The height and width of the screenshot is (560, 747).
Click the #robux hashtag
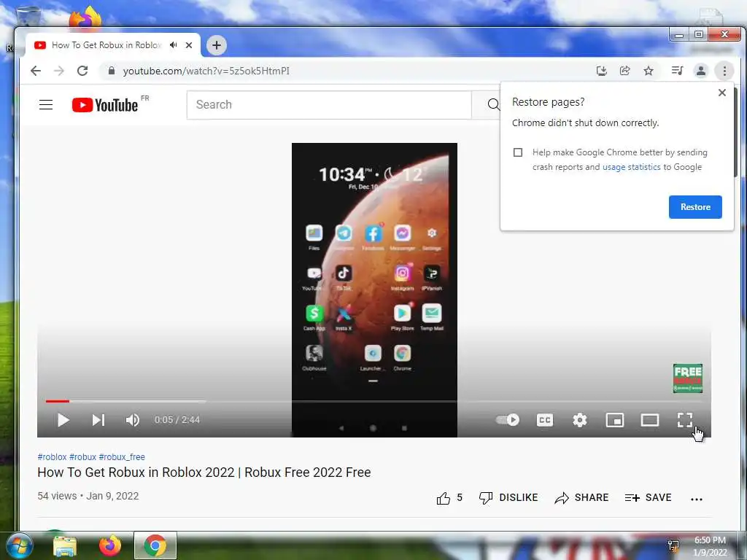[83, 457]
